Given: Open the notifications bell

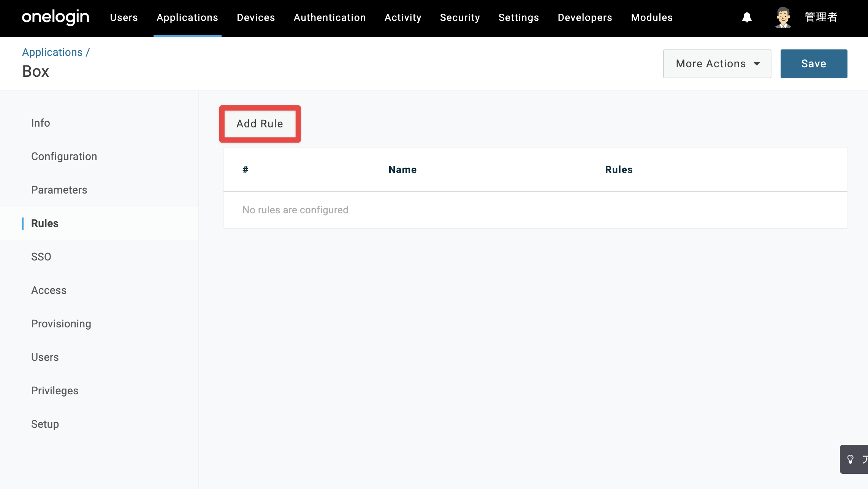Looking at the screenshot, I should (x=747, y=17).
